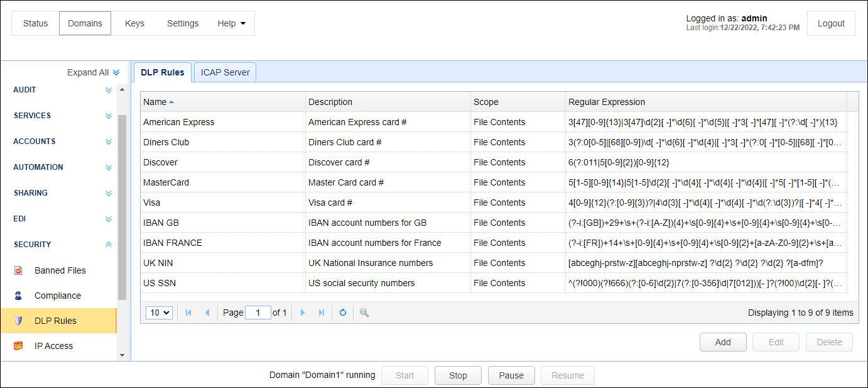Click the Resume domain button
This screenshot has height=388, width=868.
click(x=567, y=375)
